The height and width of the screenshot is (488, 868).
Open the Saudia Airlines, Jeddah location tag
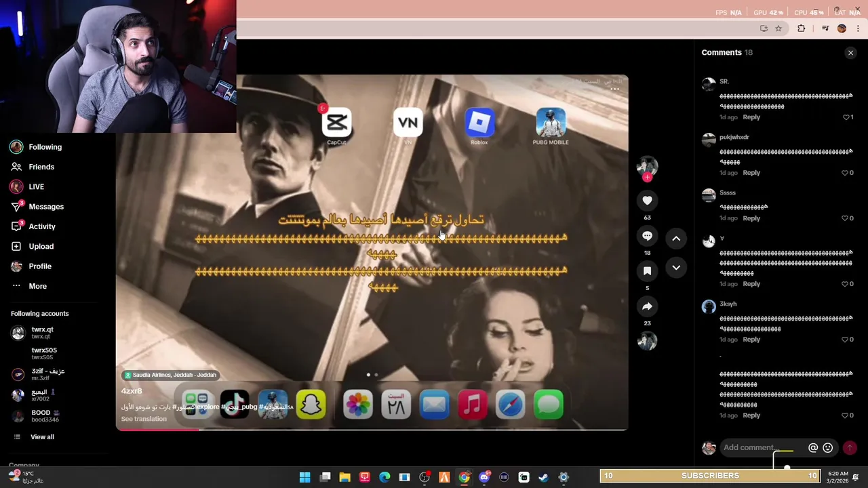[x=170, y=375]
